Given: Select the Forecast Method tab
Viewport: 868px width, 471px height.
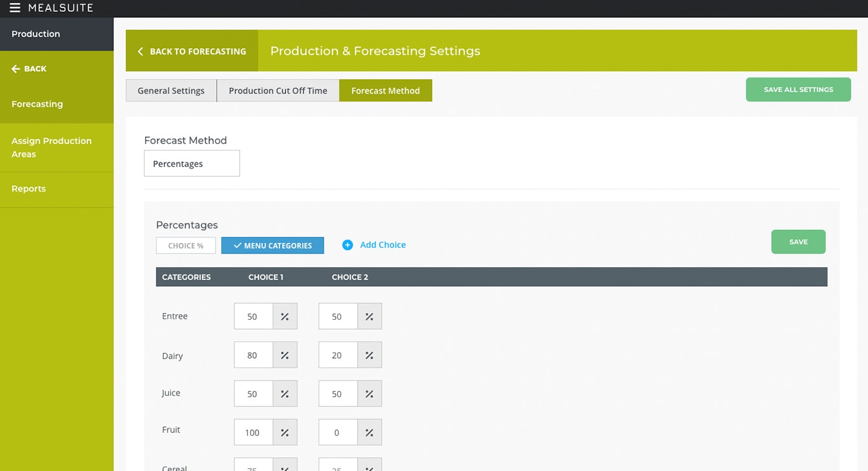Looking at the screenshot, I should [x=385, y=90].
